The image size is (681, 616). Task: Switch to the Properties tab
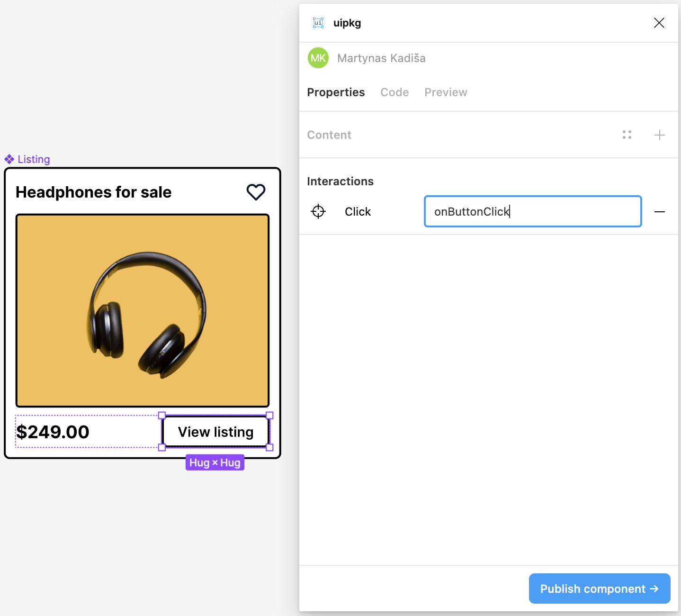[336, 92]
